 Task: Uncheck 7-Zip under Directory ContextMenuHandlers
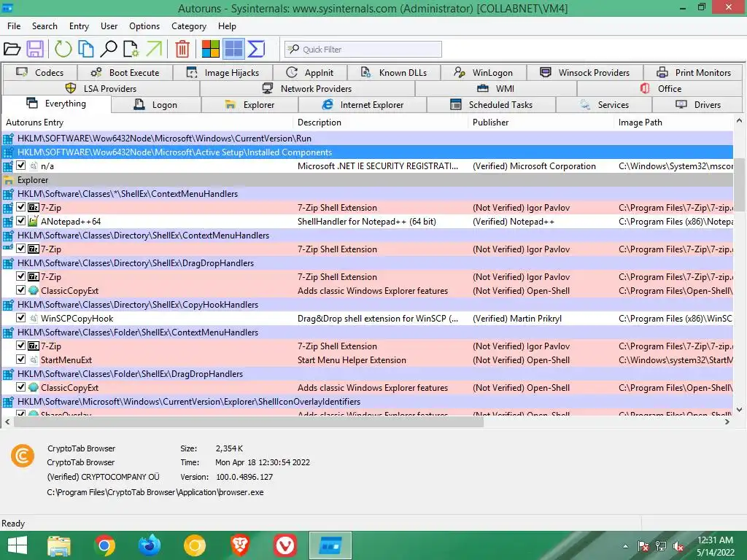20,248
